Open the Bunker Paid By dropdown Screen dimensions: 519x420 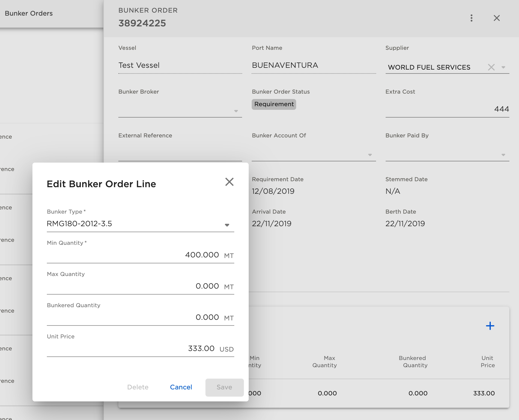(x=503, y=155)
